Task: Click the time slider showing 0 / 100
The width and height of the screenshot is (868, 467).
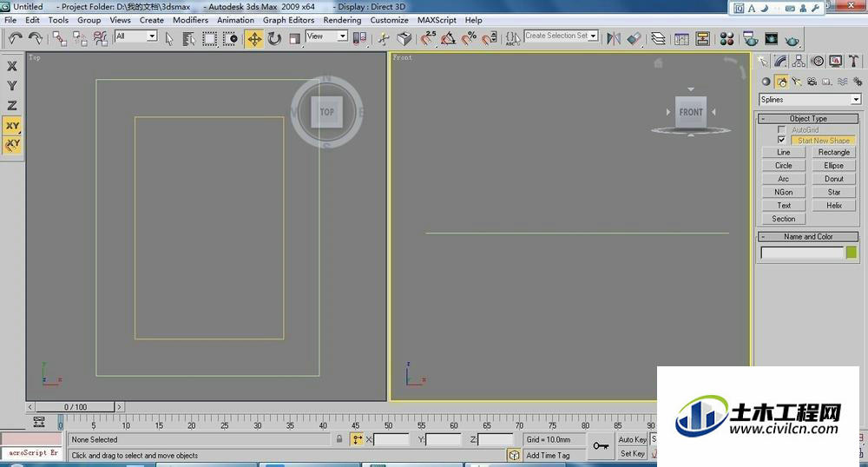Action: coord(76,407)
